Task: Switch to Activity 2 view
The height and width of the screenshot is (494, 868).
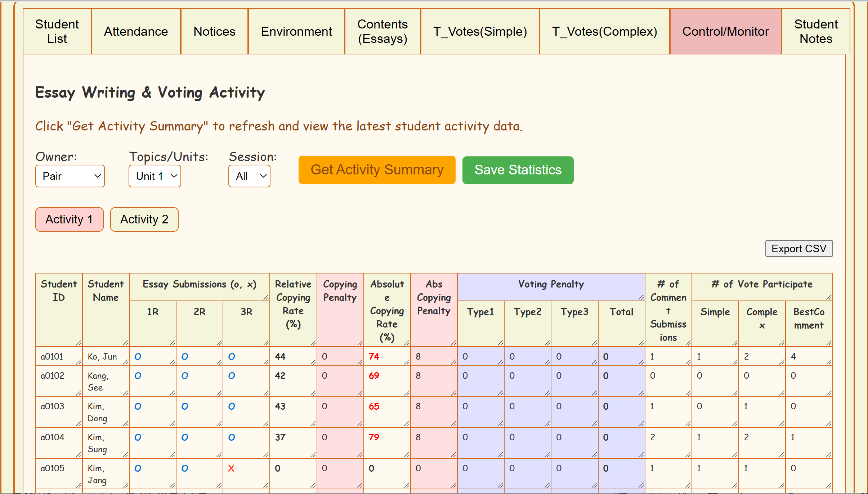Action: point(144,219)
